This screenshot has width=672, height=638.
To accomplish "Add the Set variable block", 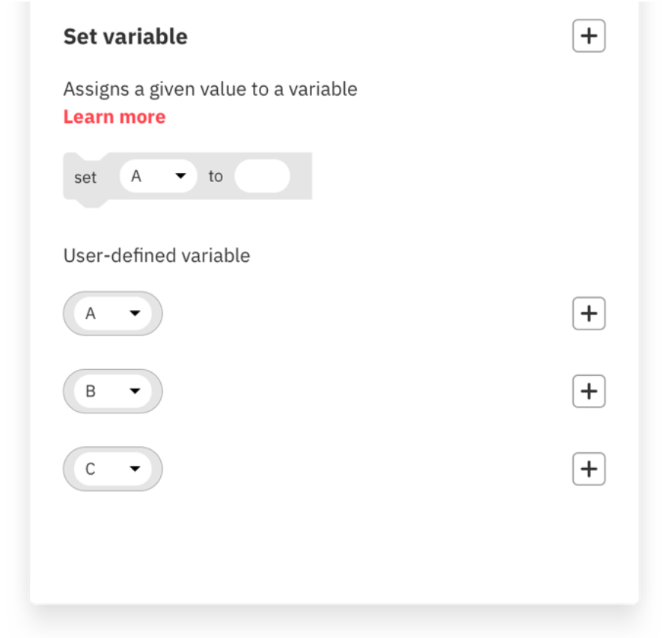I will 588,37.
